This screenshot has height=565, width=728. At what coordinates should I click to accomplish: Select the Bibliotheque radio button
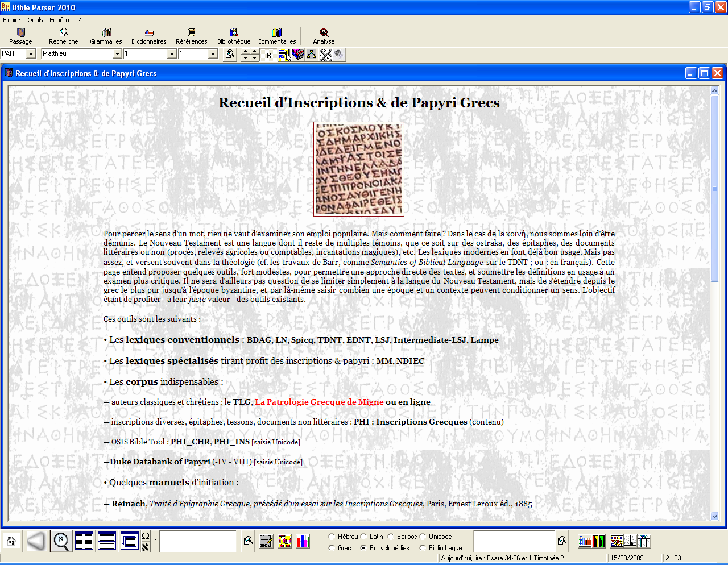(x=423, y=548)
